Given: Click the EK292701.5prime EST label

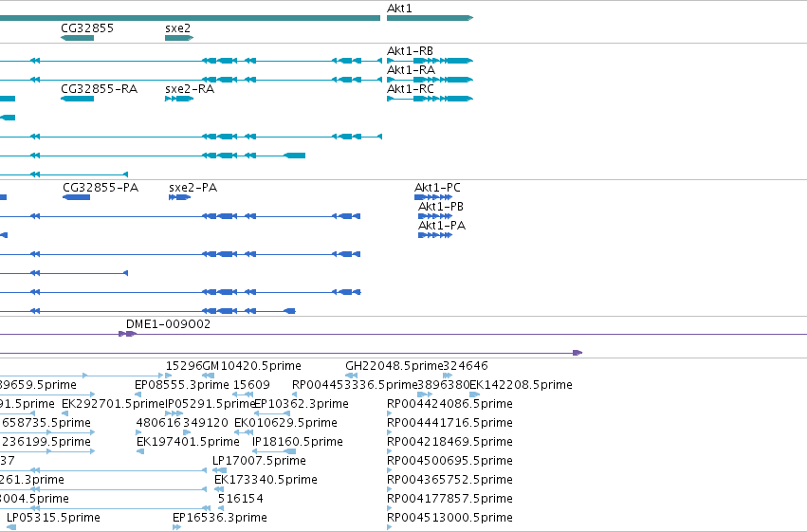Looking at the screenshot, I should coord(113,404).
